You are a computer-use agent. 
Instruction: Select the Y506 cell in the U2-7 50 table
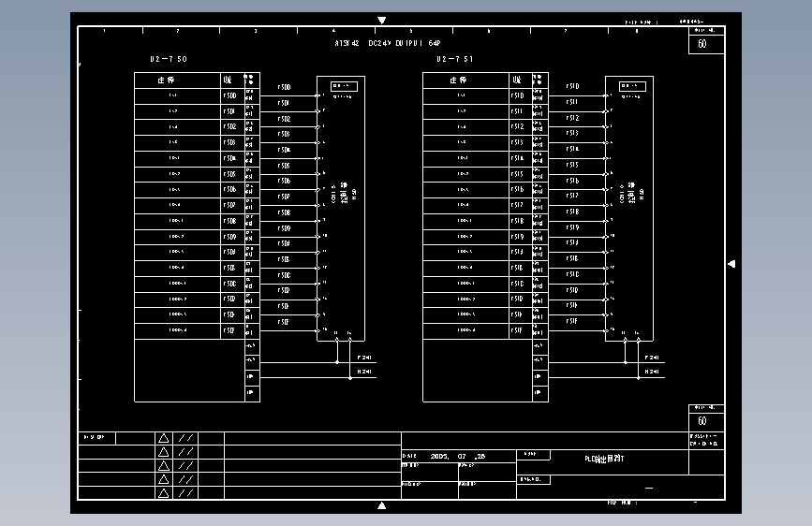point(230,189)
